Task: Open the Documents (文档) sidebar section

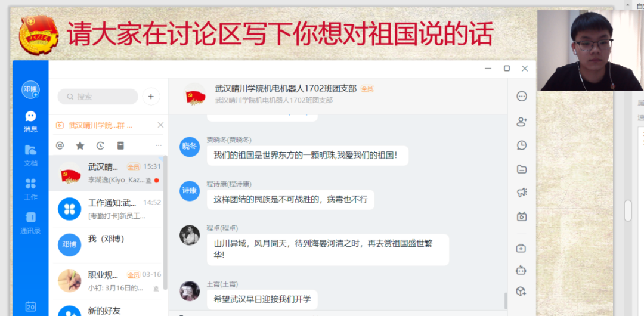Action: point(31,156)
